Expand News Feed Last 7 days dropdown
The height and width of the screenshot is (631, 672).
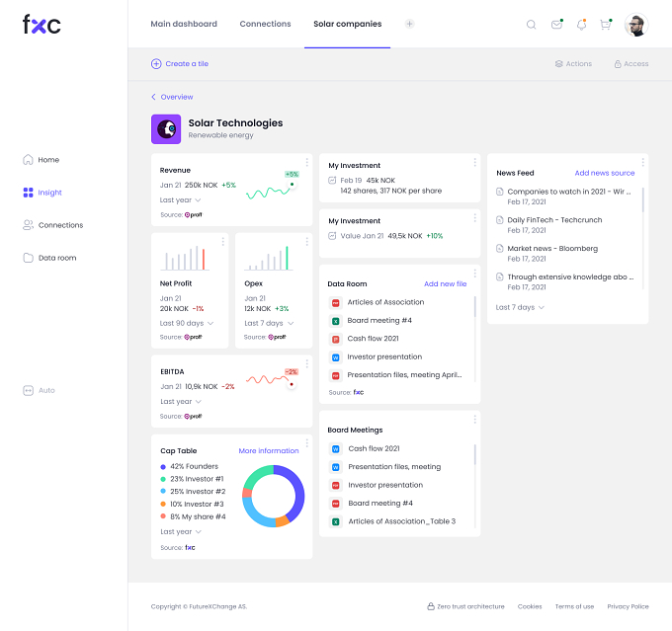click(520, 307)
